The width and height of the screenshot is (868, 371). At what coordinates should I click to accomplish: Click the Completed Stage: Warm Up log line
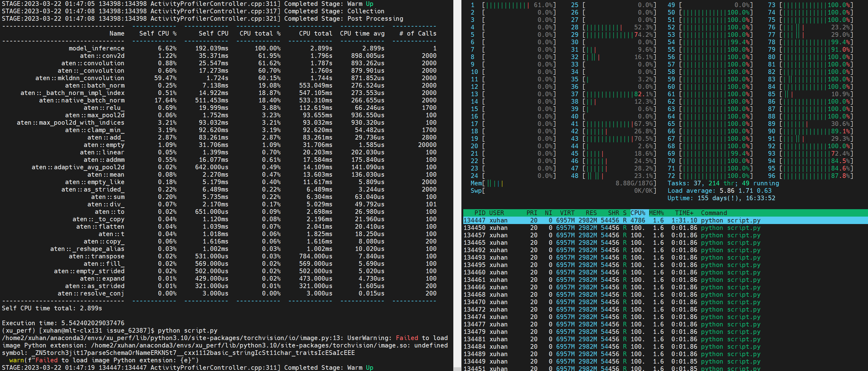[x=185, y=4]
